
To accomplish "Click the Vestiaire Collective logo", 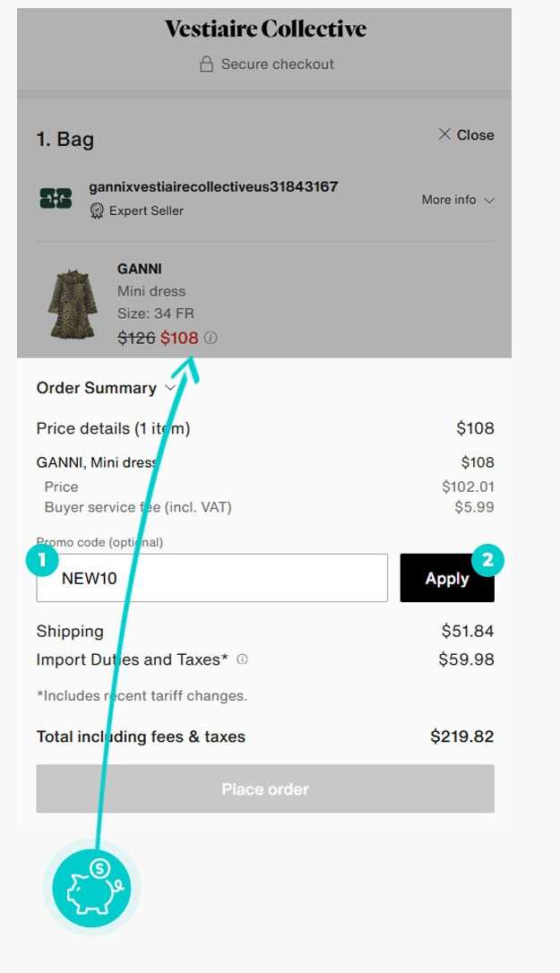I will (x=265, y=29).
